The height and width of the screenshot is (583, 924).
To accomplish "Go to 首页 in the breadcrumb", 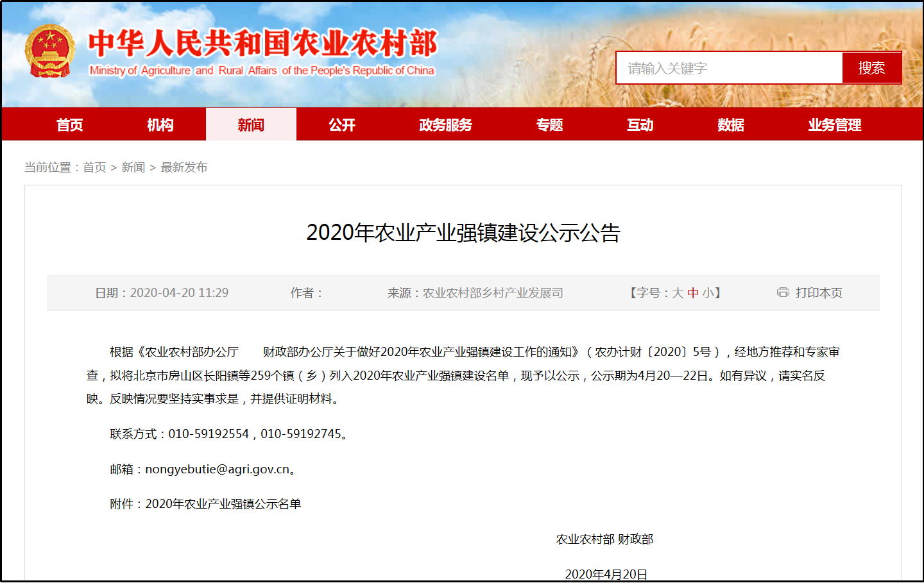I will point(94,167).
